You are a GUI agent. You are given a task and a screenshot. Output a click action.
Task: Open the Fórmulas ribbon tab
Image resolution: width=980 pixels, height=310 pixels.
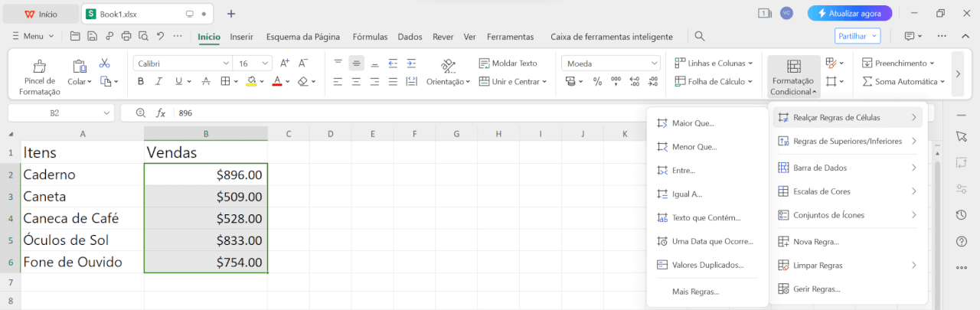tap(370, 36)
